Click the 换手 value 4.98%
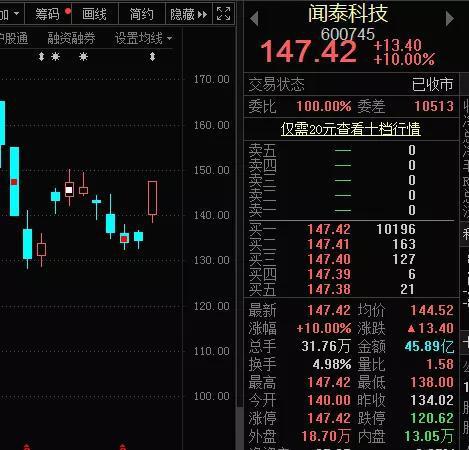The height and width of the screenshot is (450, 469). point(332,364)
